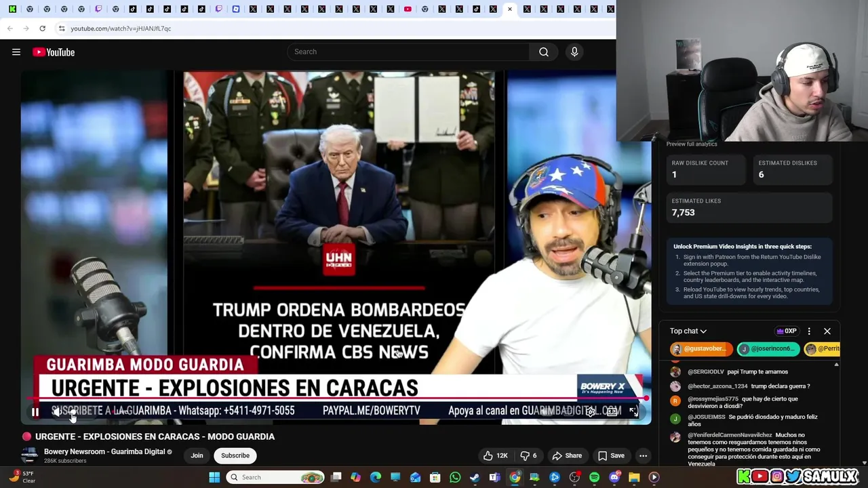Click the taskbar Search box
The image size is (868, 488).
tap(275, 477)
